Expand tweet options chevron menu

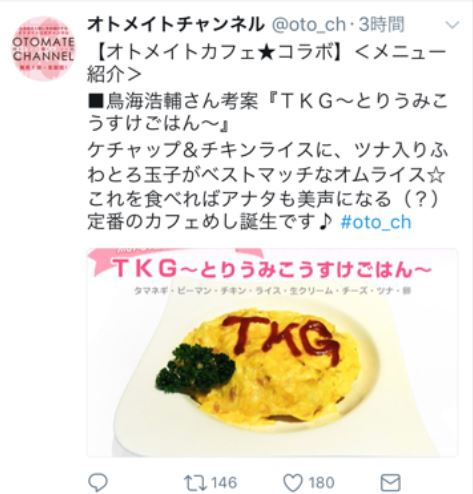point(452,25)
